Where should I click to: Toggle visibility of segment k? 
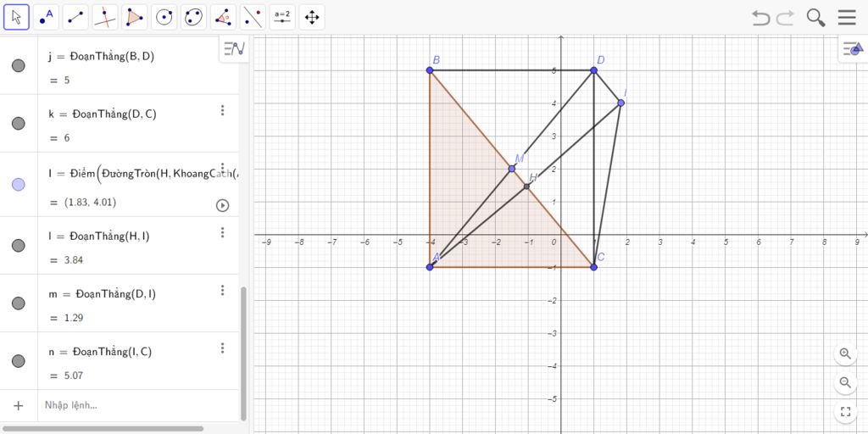[x=19, y=124]
